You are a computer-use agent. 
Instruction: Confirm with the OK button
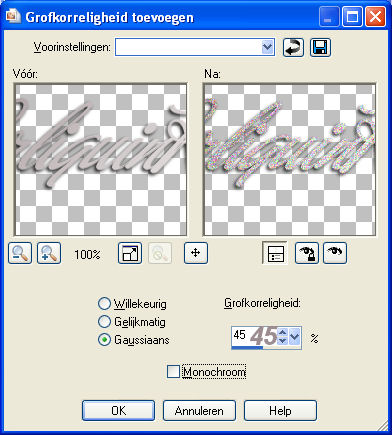(119, 411)
